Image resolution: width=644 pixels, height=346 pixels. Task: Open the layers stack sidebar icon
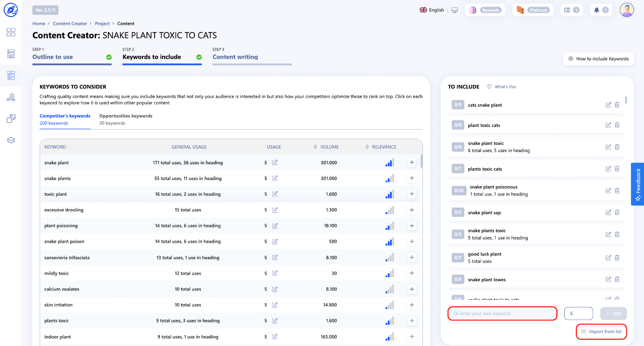(x=11, y=140)
